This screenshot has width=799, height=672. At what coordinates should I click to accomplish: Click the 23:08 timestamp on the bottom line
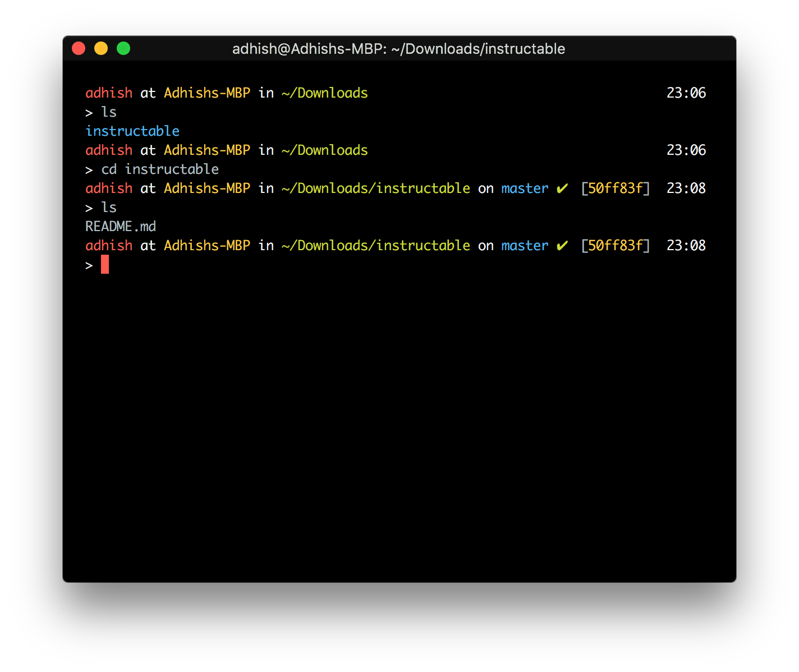(x=685, y=245)
